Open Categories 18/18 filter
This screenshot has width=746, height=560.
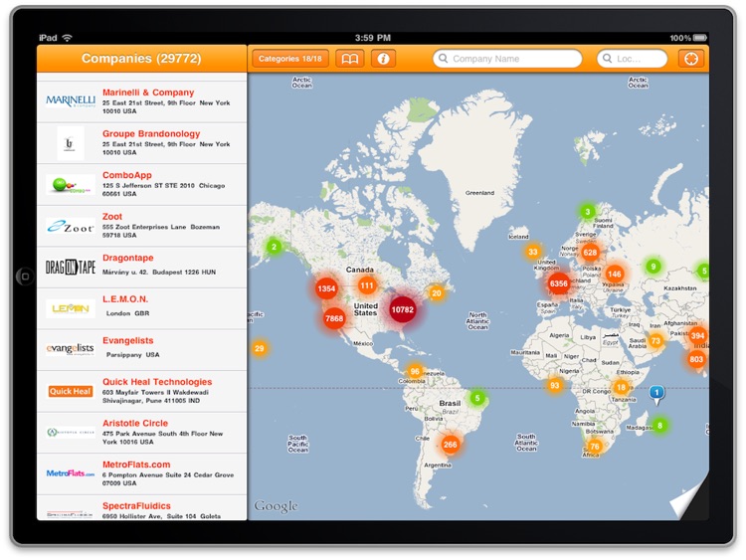click(x=289, y=59)
